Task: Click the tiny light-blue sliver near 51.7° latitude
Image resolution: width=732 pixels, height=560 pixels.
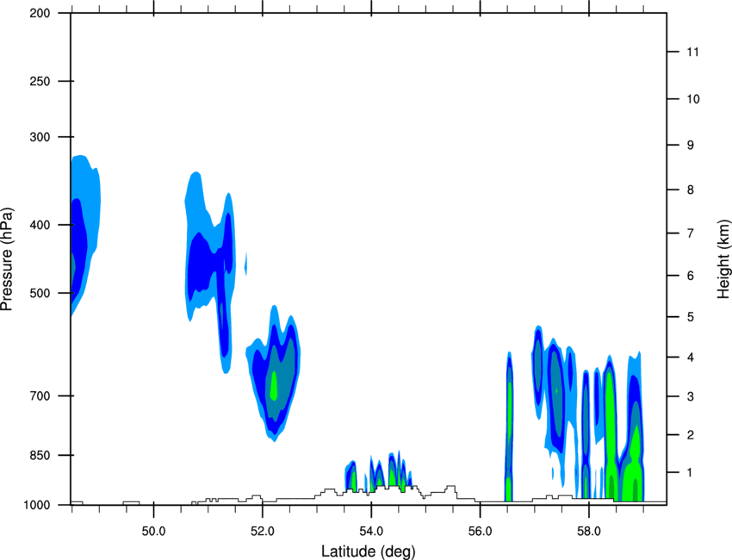Action: click(x=246, y=264)
